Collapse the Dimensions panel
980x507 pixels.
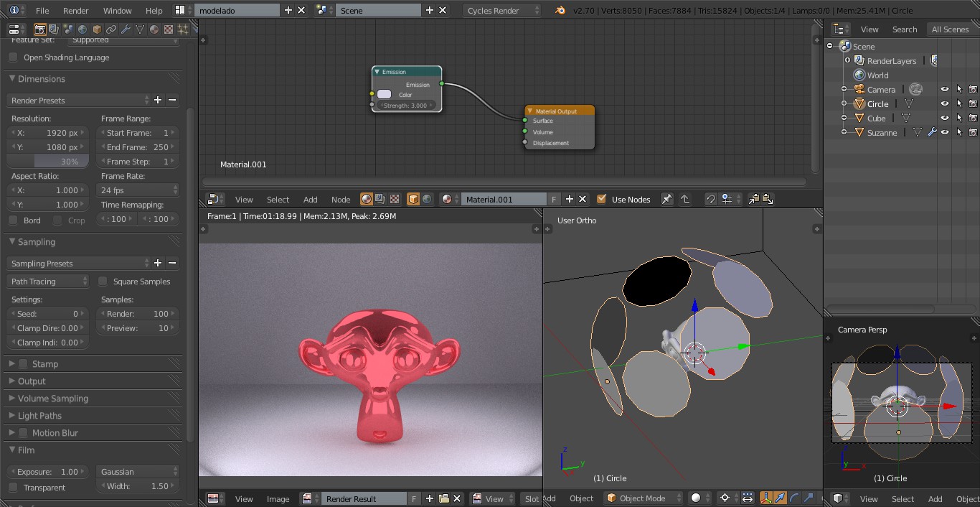[42, 79]
